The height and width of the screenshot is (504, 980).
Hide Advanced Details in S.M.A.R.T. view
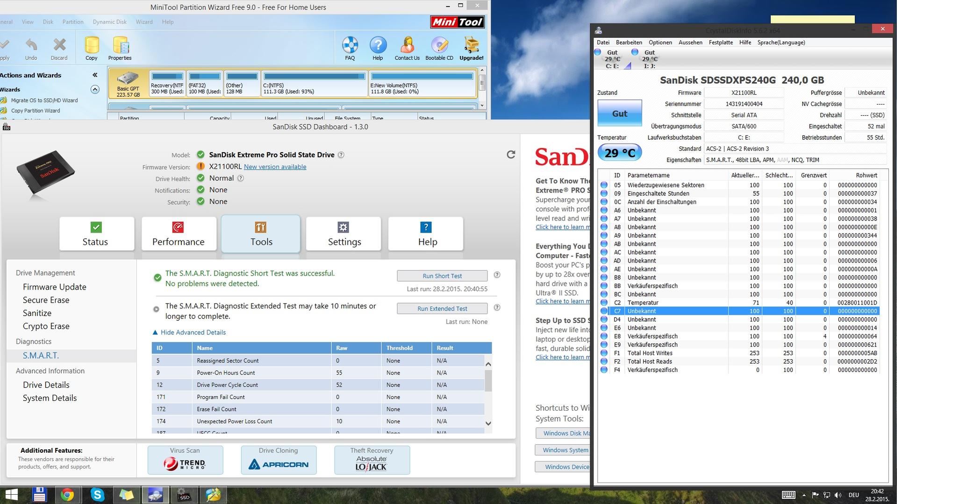[189, 333]
